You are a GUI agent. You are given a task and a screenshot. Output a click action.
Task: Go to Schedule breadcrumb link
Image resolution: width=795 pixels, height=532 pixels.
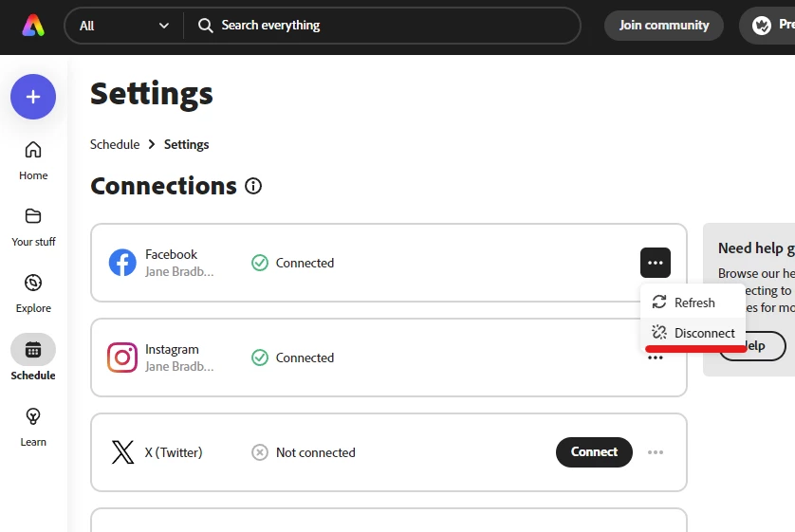point(115,144)
